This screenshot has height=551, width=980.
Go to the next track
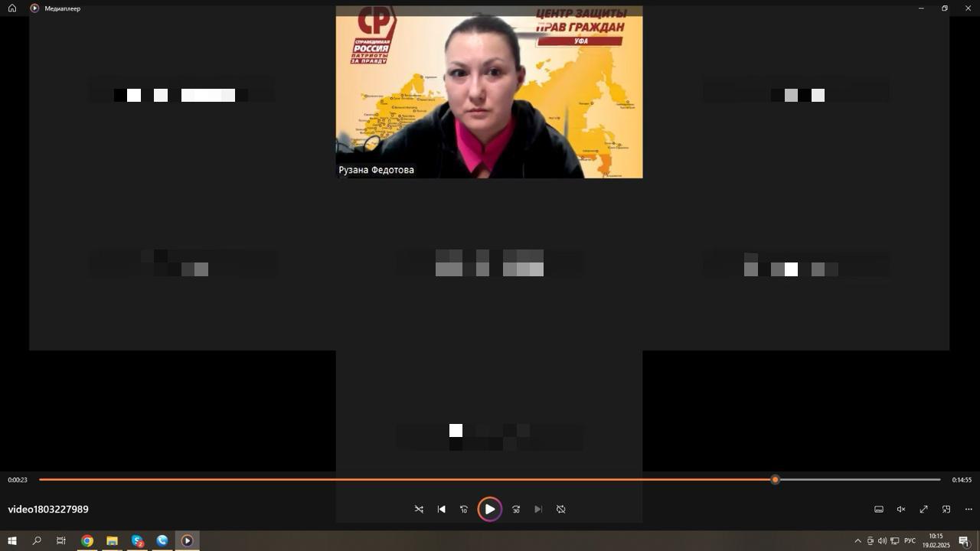coord(538,509)
